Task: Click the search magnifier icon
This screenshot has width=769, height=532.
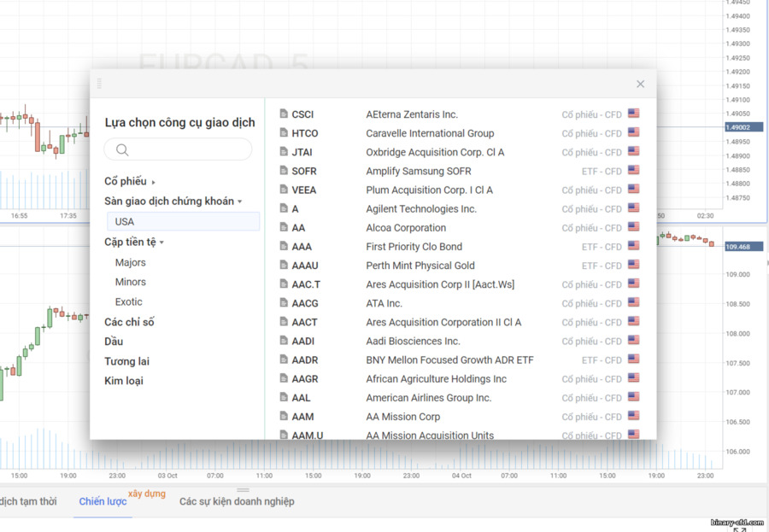Action: pos(122,149)
